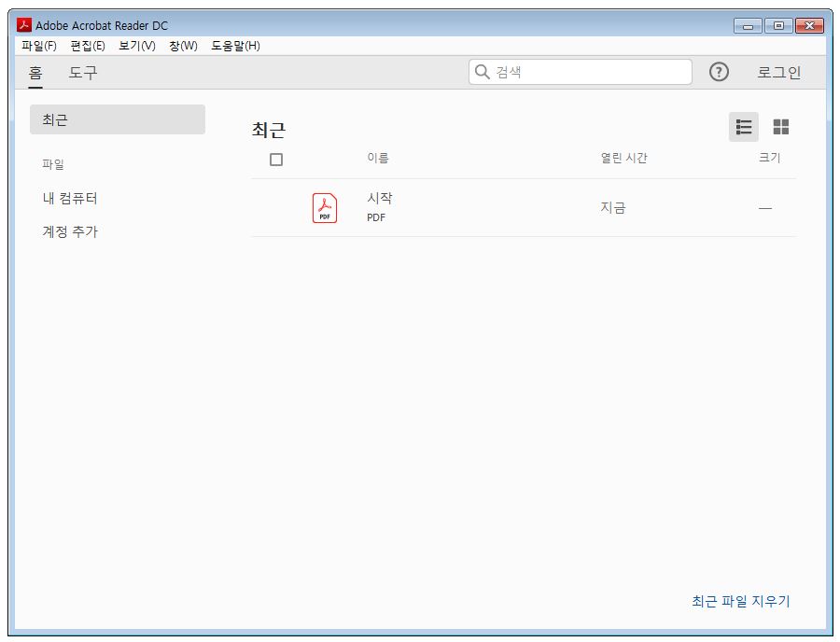The image size is (840, 642).
Task: Switch to thumbnail grid view
Action: click(780, 127)
